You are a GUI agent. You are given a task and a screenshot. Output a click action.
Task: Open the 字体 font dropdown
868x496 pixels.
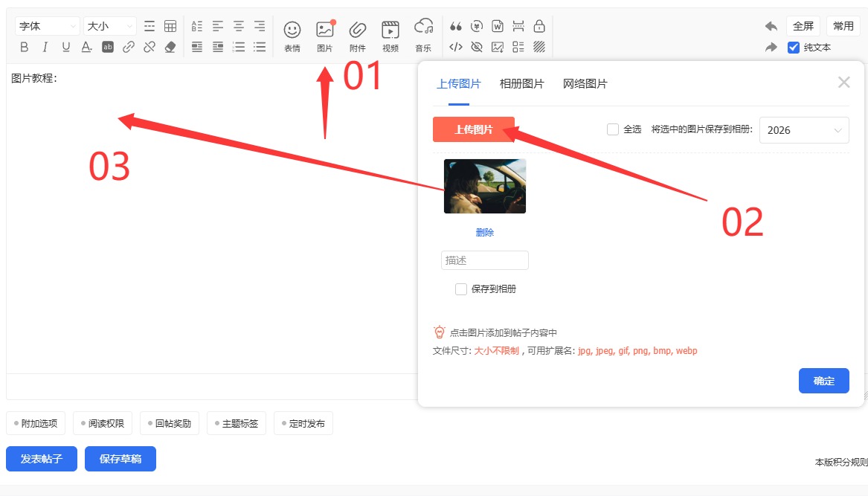47,26
